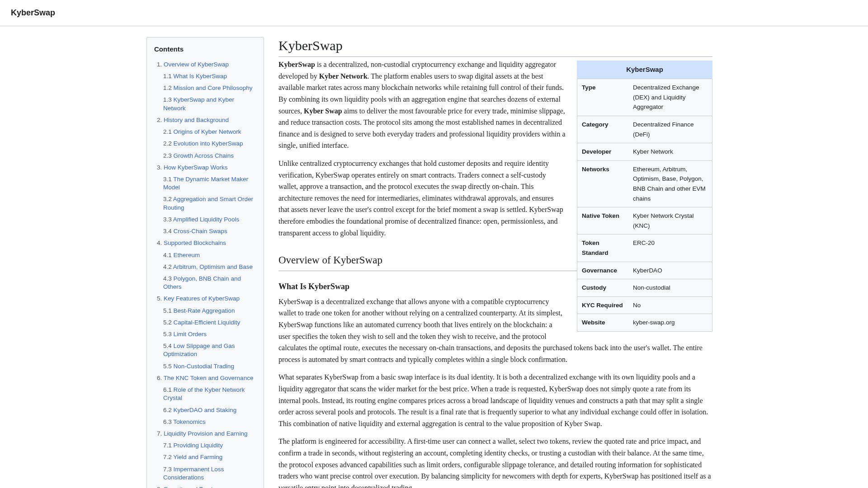Open Polygon, BNB Chain and Others link
This screenshot has height=488, width=868.
pyautogui.click(x=202, y=283)
